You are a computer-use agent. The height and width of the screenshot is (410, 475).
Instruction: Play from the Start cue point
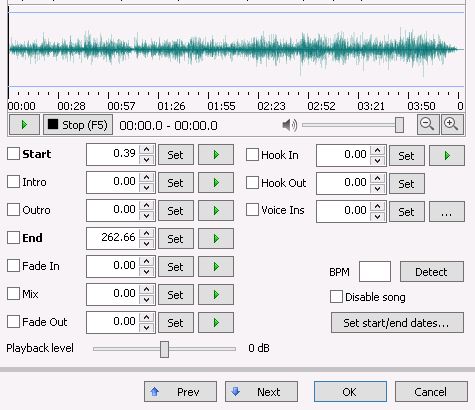(216, 155)
